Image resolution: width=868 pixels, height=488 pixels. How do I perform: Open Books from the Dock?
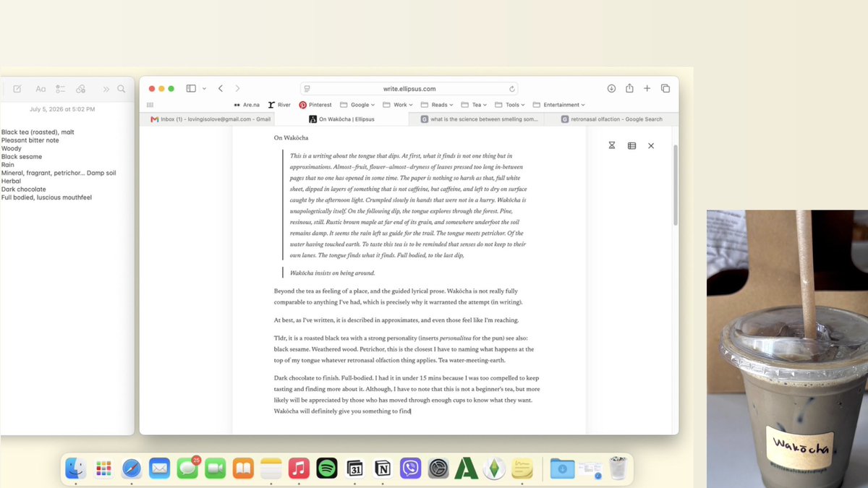pos(243,468)
